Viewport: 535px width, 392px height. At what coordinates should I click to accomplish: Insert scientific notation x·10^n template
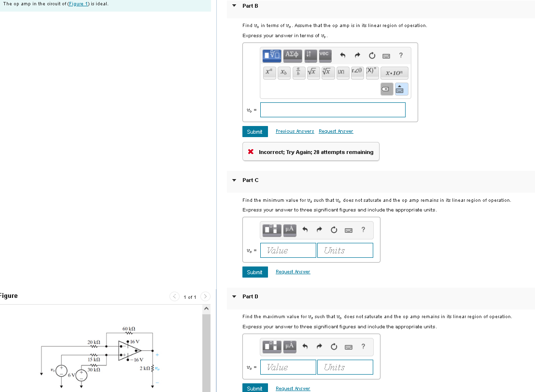(394, 73)
